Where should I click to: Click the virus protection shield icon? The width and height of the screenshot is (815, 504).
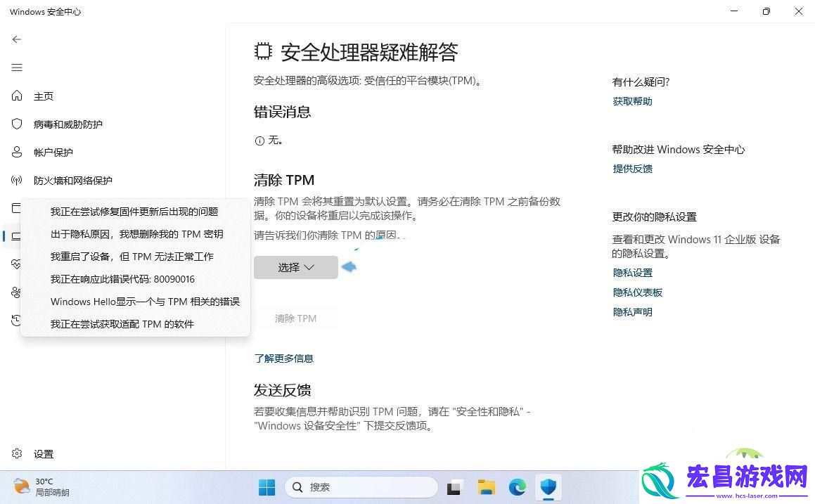17,124
